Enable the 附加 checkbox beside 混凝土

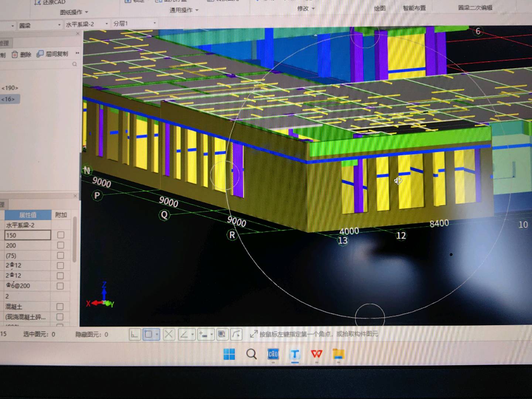[x=60, y=307]
